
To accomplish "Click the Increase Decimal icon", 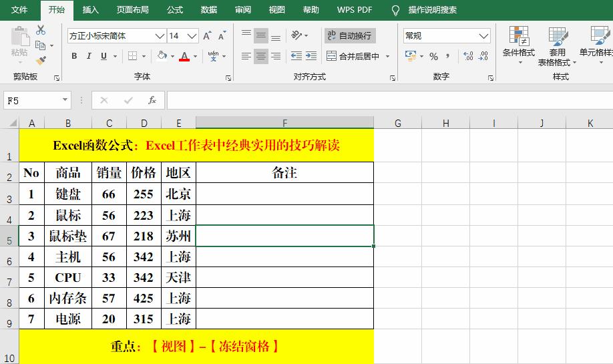I will 468,56.
